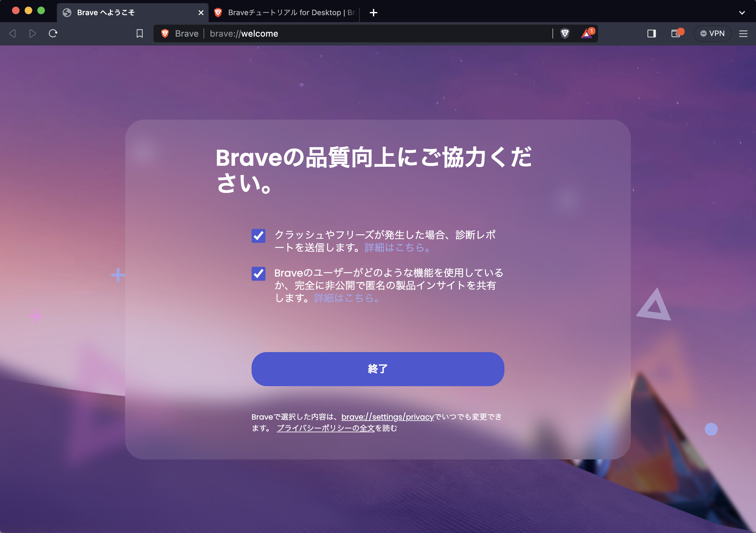Toggle the VPN button
The height and width of the screenshot is (533, 756).
[x=712, y=33]
